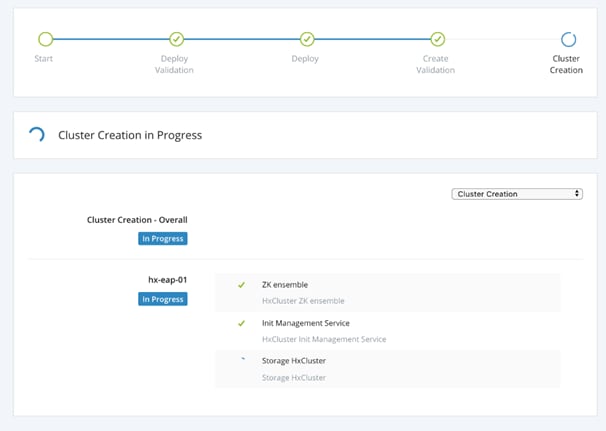This screenshot has width=606, height=431.
Task: Click the Create Validation checkmark circle
Action: [438, 39]
